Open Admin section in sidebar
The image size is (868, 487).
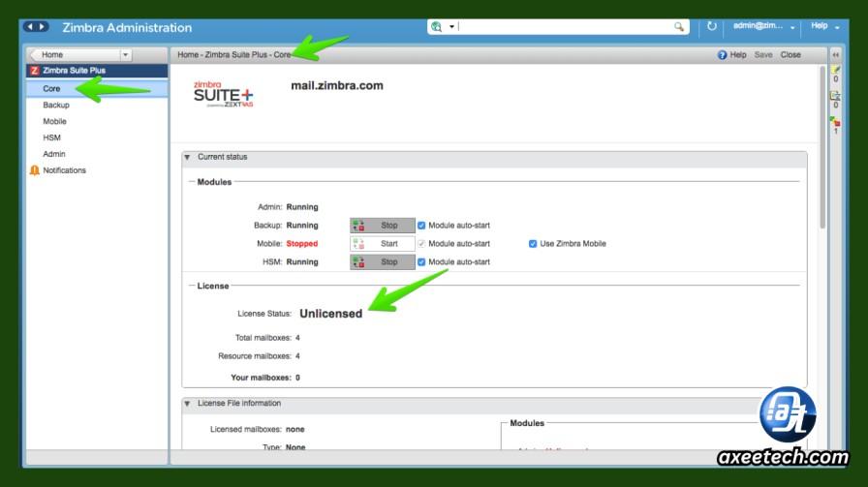click(53, 154)
